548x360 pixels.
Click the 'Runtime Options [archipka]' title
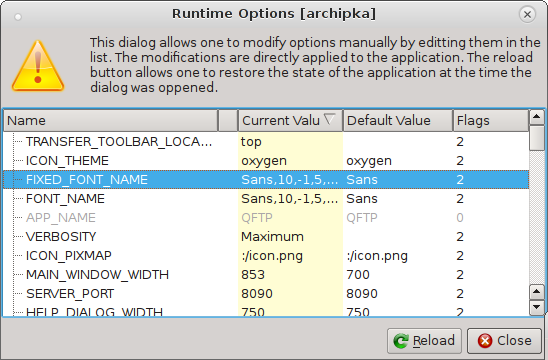(274, 14)
